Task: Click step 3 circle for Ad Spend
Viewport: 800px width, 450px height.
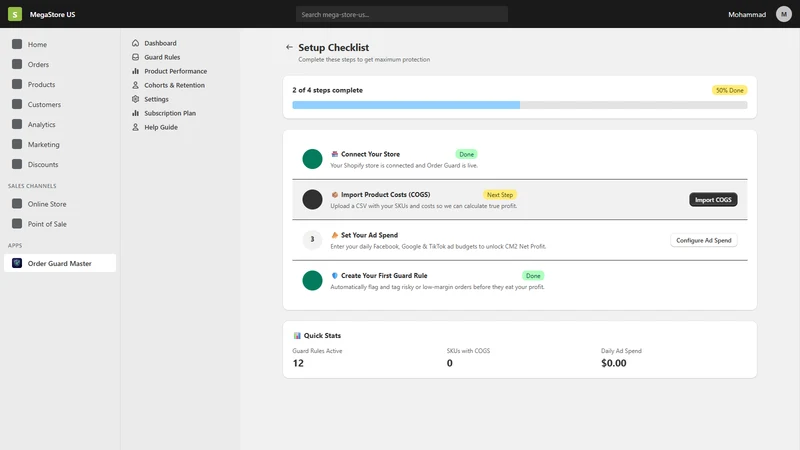Action: [x=312, y=239]
